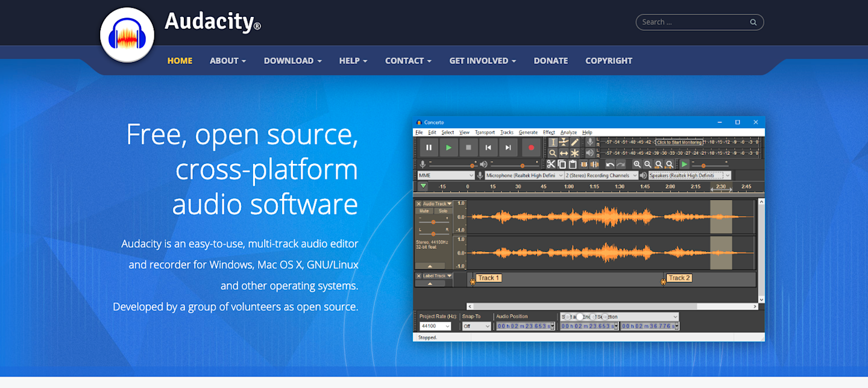The image size is (868, 388).
Task: Click the playback volume slider knob
Action: pyautogui.click(x=523, y=165)
